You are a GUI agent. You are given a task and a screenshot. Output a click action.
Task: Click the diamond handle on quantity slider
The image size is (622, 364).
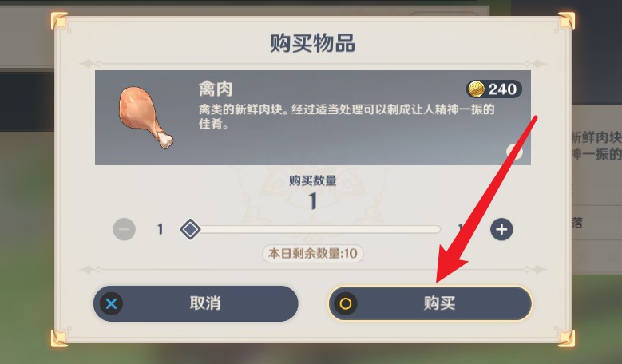click(190, 229)
